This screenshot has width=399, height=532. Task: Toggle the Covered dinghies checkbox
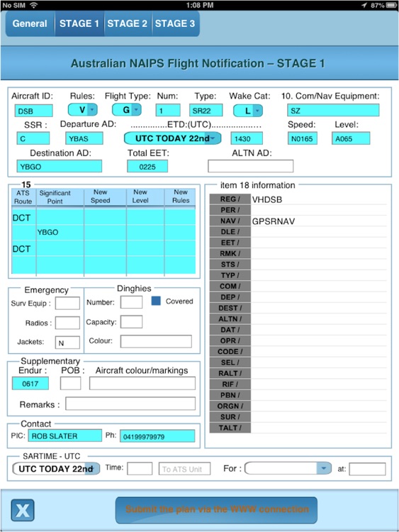click(156, 301)
